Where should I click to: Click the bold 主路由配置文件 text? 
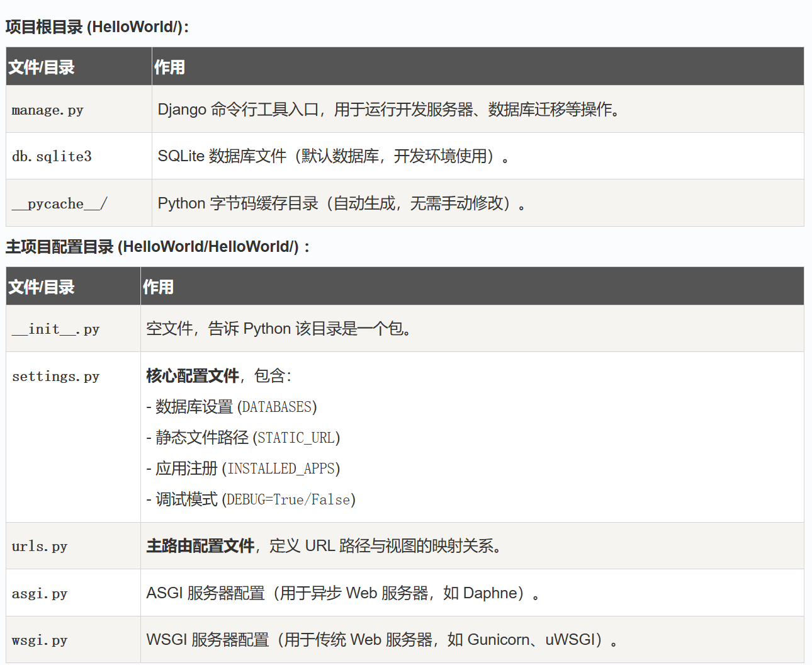tap(200, 546)
